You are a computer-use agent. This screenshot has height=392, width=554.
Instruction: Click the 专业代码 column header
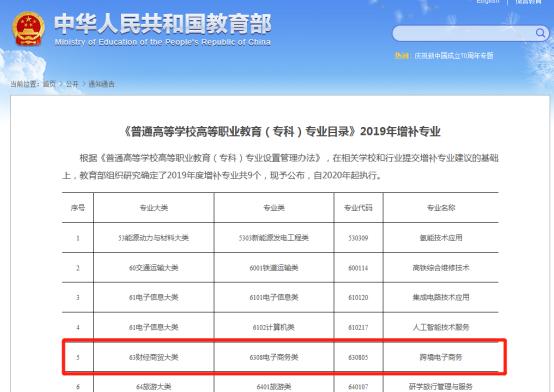[358, 208]
